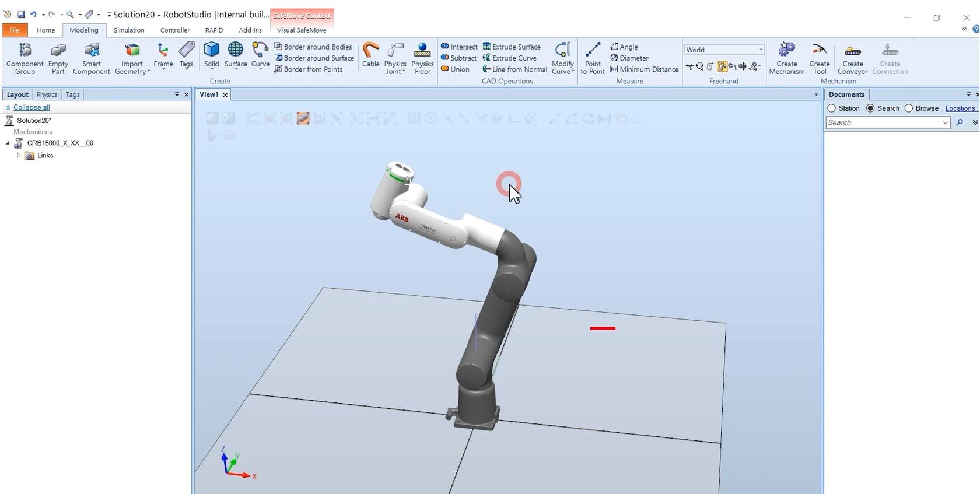Open Import Geometry tool
980x494 pixels.
[132, 58]
